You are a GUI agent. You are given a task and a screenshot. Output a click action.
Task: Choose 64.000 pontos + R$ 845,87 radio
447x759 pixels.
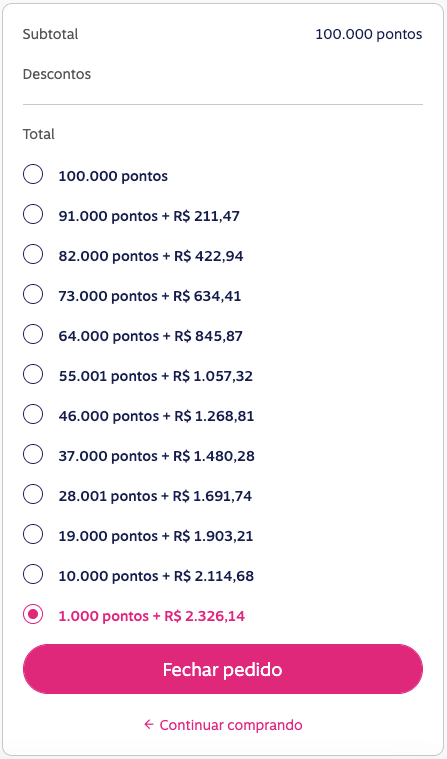point(33,334)
